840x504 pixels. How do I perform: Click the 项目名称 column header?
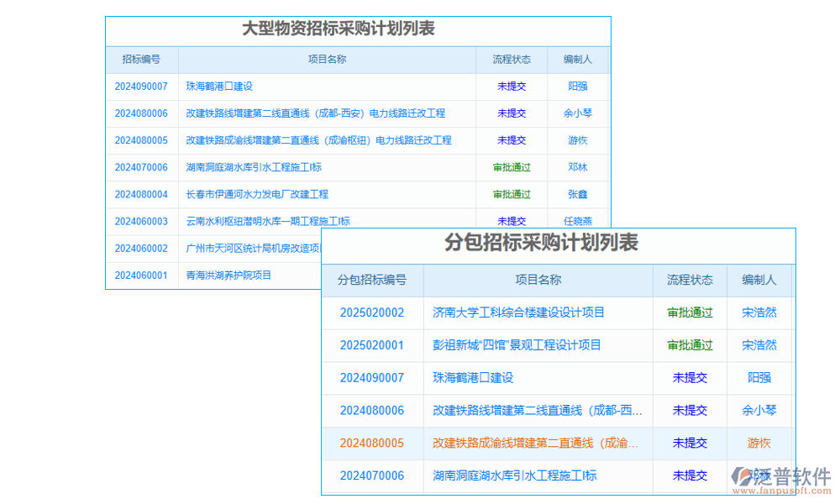[328, 59]
